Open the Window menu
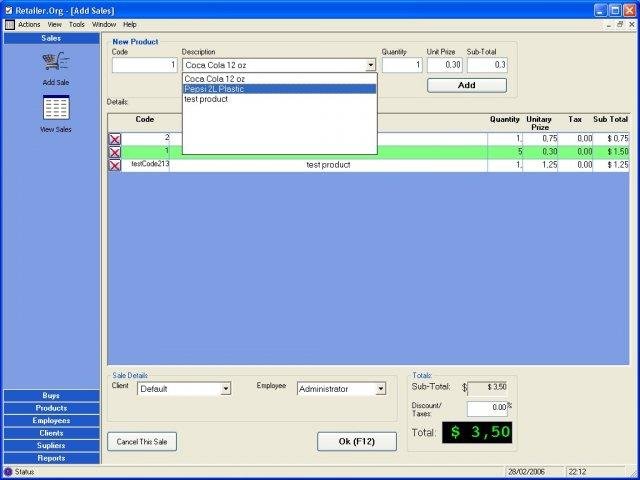640x480 pixels. 104,24
